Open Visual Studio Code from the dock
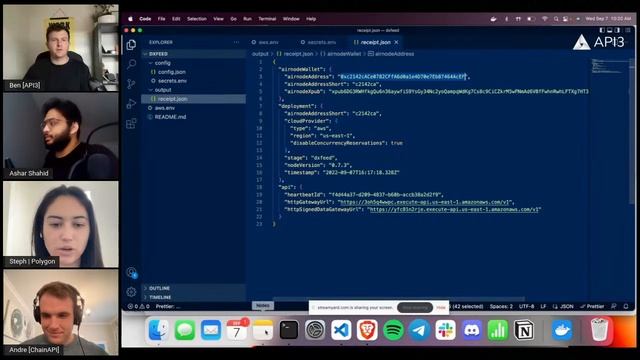The image size is (640, 360). pos(341,330)
